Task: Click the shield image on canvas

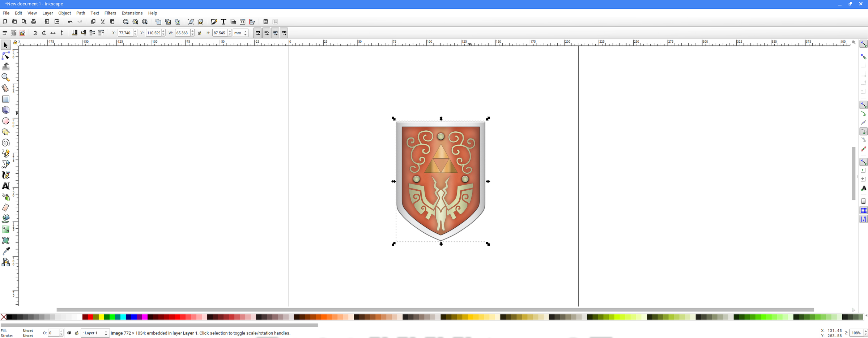Action: coord(441,181)
